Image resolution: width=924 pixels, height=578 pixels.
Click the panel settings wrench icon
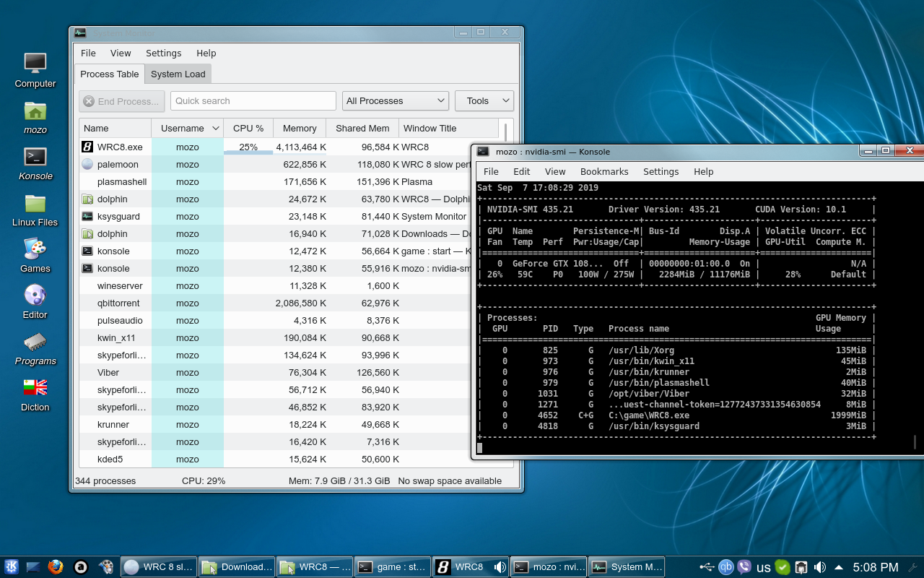point(913,567)
